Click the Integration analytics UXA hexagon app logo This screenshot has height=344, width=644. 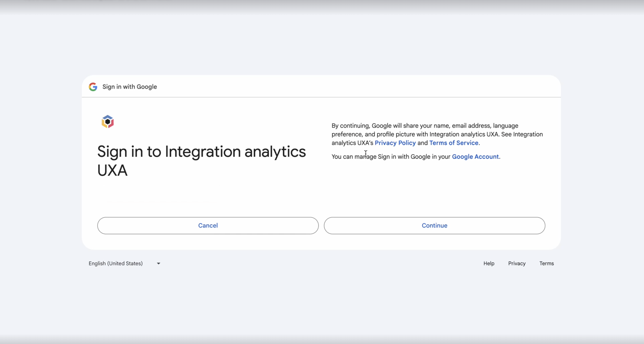(108, 122)
